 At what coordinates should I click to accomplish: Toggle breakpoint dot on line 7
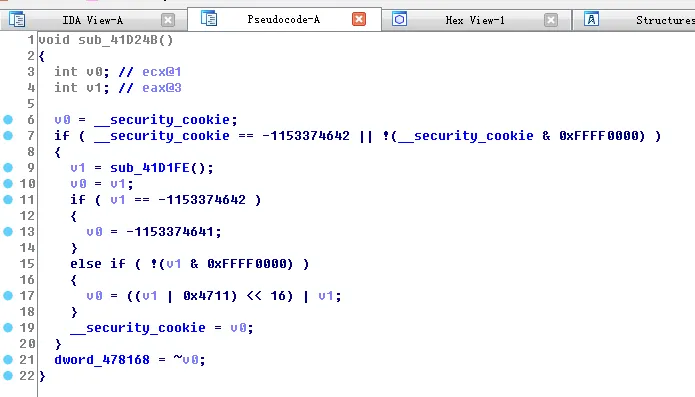pos(8,136)
